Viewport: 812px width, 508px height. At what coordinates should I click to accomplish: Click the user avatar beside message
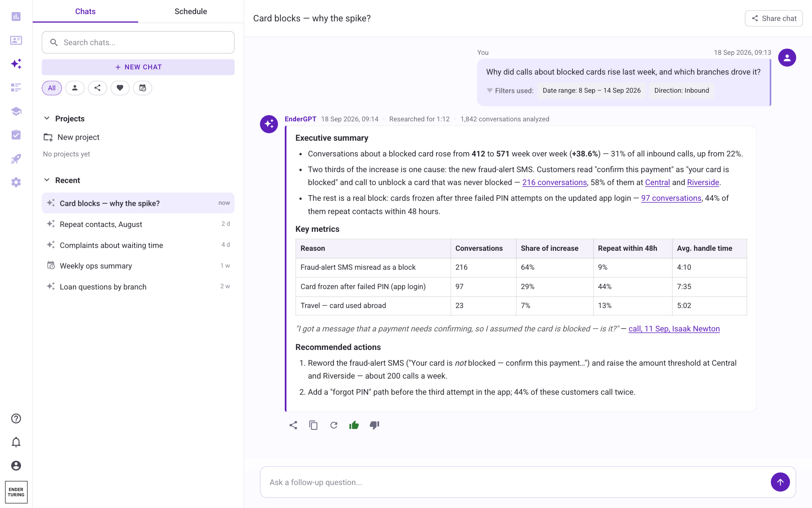click(787, 58)
